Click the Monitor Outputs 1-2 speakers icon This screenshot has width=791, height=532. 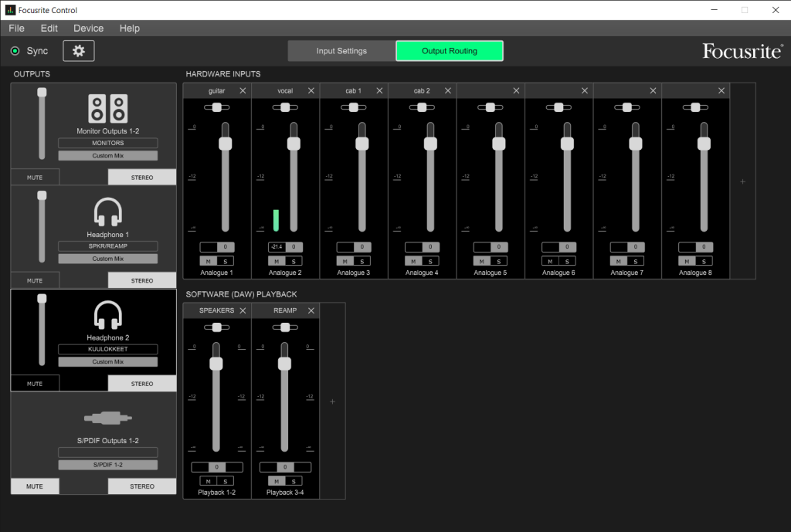(x=107, y=109)
